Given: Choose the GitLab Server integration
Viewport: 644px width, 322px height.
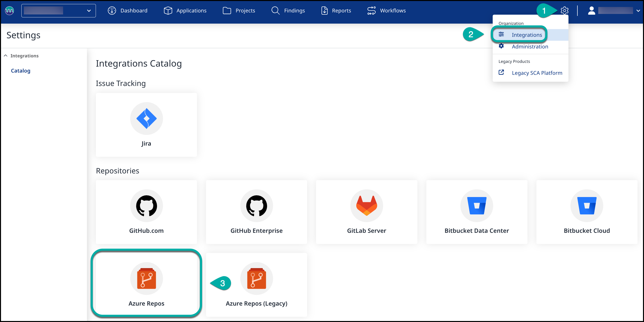Looking at the screenshot, I should pos(366,212).
